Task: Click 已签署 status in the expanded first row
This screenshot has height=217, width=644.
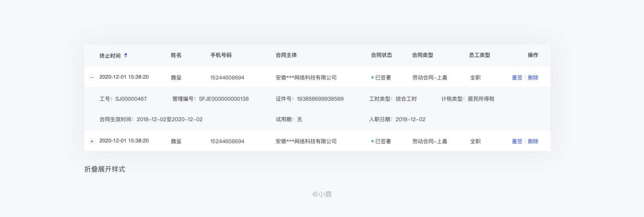Action: [x=381, y=78]
